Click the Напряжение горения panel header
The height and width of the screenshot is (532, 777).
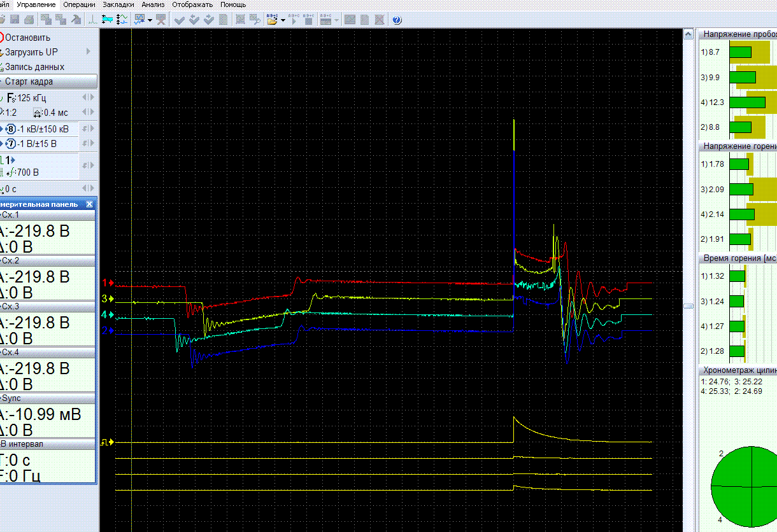738,146
